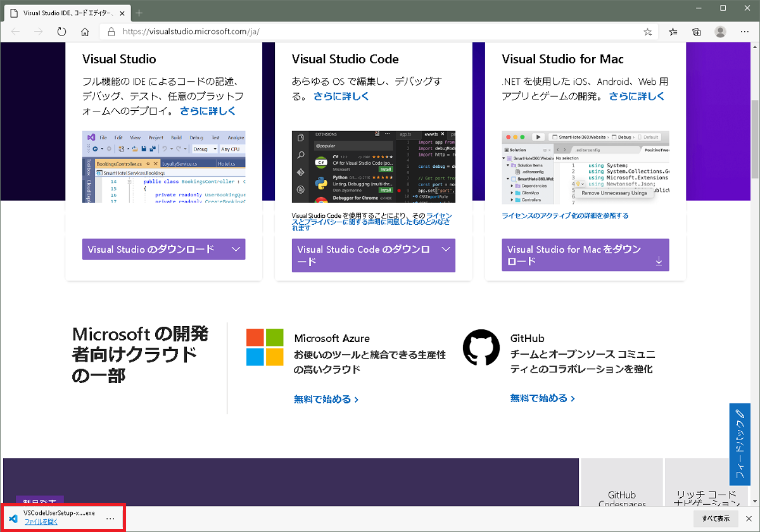Open the downloaded VSCodeUserSetup file via its icon

(x=13, y=518)
